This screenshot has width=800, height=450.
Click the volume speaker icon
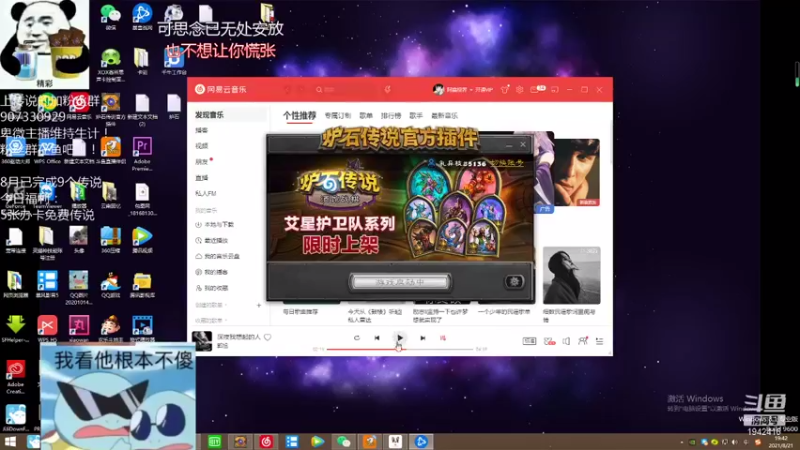coord(566,341)
